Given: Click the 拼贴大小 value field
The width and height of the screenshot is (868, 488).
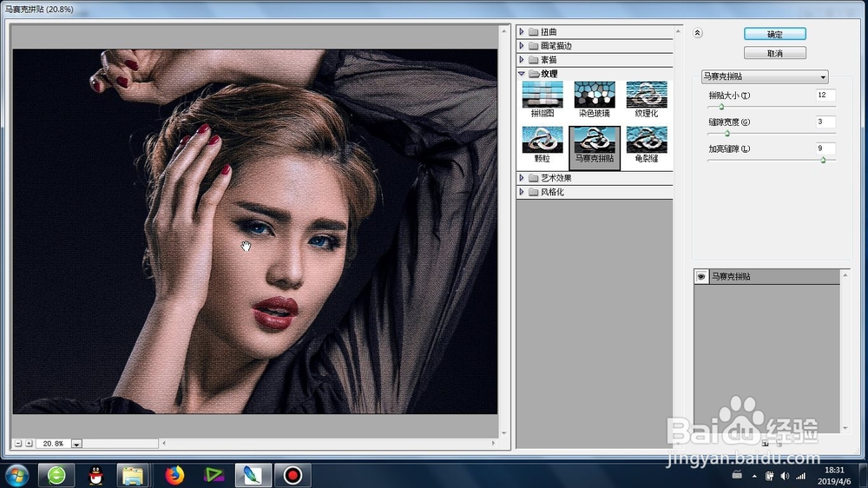Looking at the screenshot, I should [825, 96].
